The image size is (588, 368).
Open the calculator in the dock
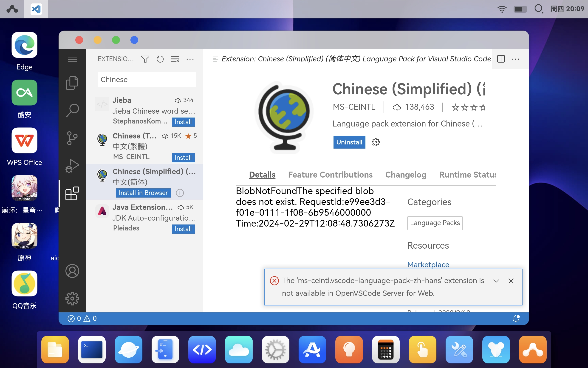point(386,350)
